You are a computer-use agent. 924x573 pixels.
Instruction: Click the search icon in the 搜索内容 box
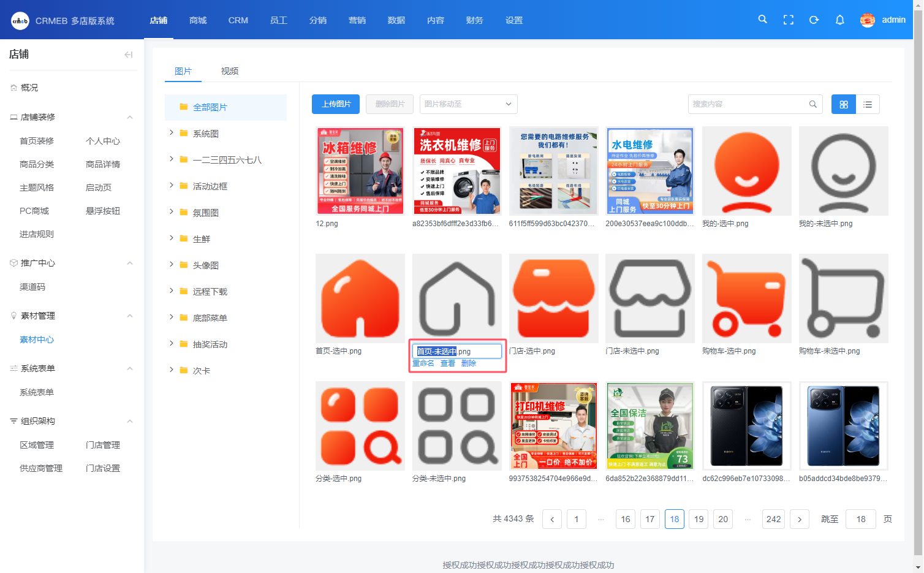pos(813,104)
